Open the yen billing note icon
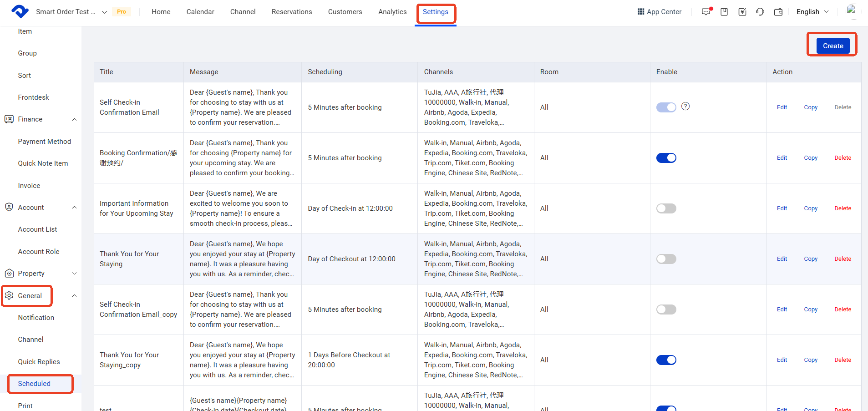 [742, 12]
